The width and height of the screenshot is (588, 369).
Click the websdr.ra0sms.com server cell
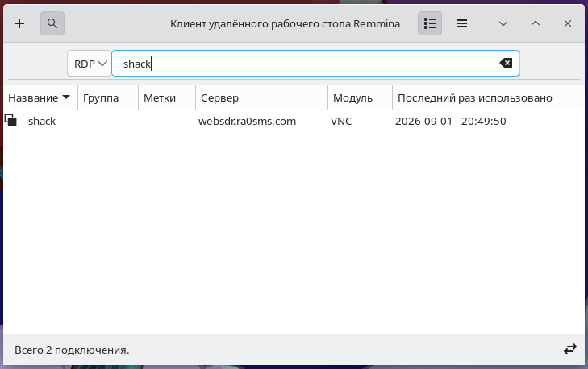pyautogui.click(x=247, y=121)
